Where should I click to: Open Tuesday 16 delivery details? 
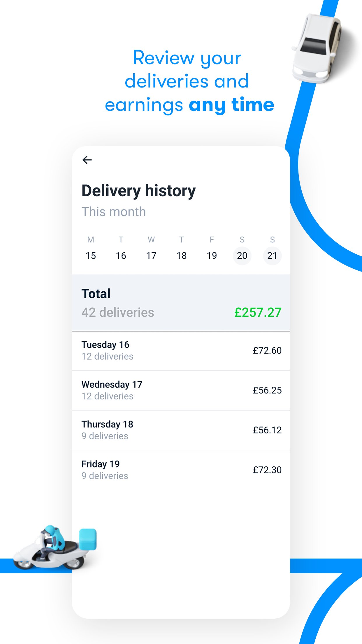[x=181, y=351]
